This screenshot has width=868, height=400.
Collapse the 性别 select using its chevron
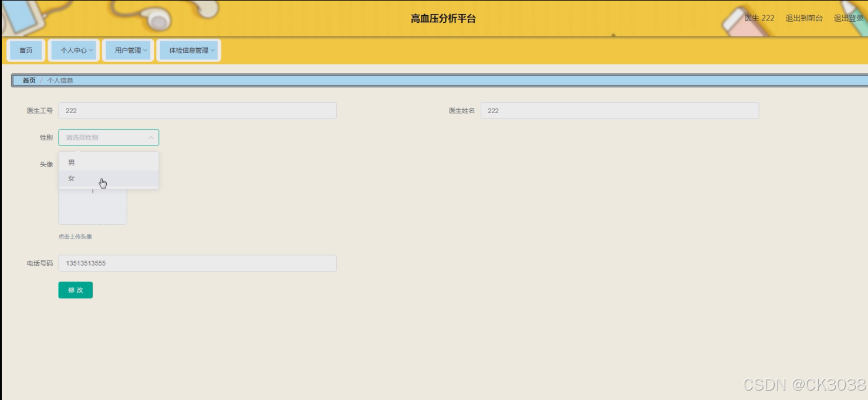pos(151,137)
